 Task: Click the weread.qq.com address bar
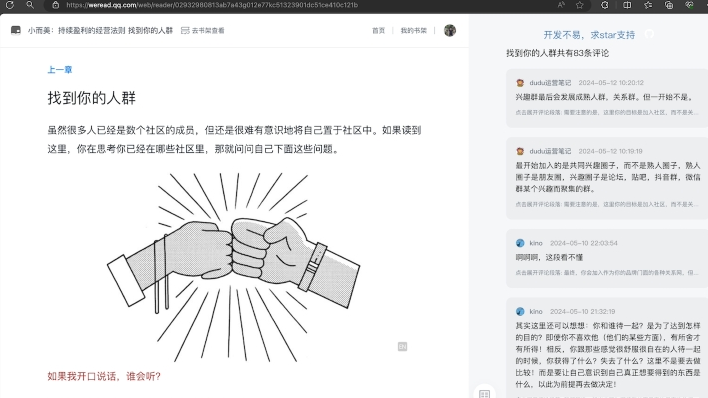pyautogui.click(x=212, y=5)
